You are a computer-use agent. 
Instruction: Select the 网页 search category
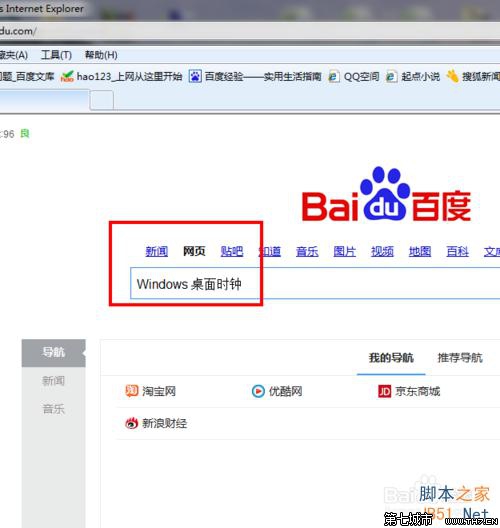194,251
